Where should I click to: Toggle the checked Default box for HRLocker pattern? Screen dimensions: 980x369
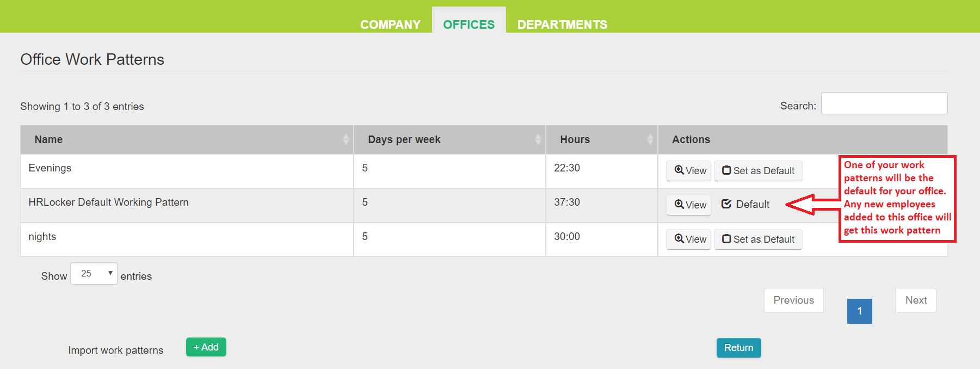click(x=726, y=204)
